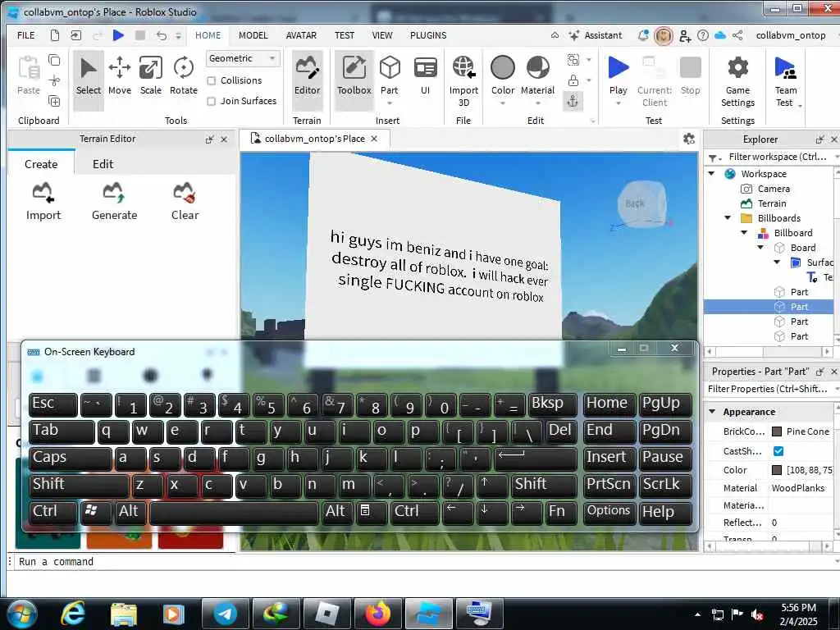Open Firefox from the taskbar
Image resolution: width=840 pixels, height=630 pixels.
coord(378,614)
